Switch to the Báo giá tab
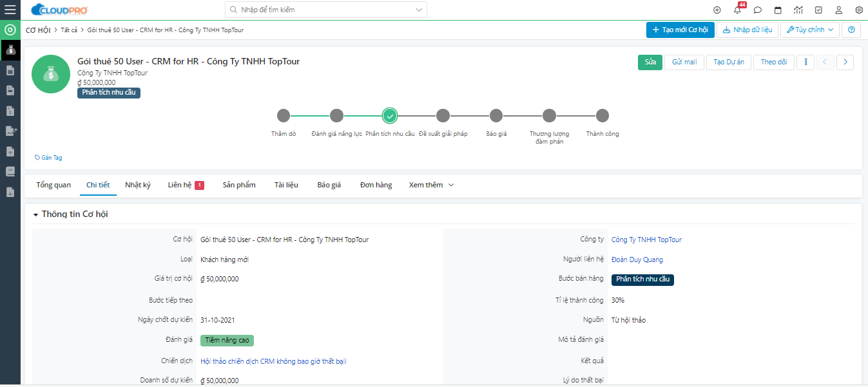Screen dimensions: 868x387 [329, 185]
